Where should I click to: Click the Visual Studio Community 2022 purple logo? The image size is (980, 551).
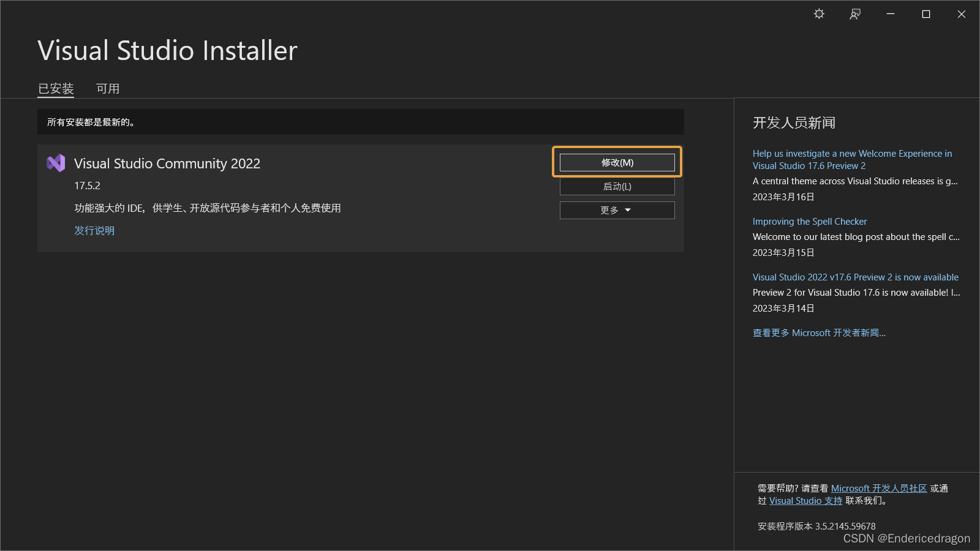(55, 163)
